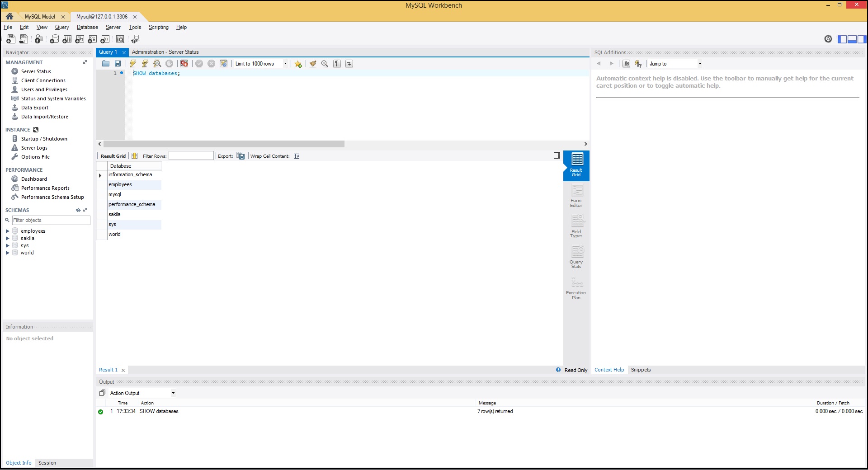
Task: Create a new SQL tab icon
Action: 11,39
